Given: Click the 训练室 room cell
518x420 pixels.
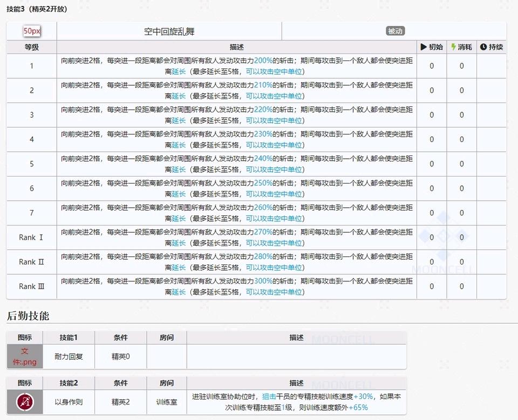Looking at the screenshot, I should (167, 402).
